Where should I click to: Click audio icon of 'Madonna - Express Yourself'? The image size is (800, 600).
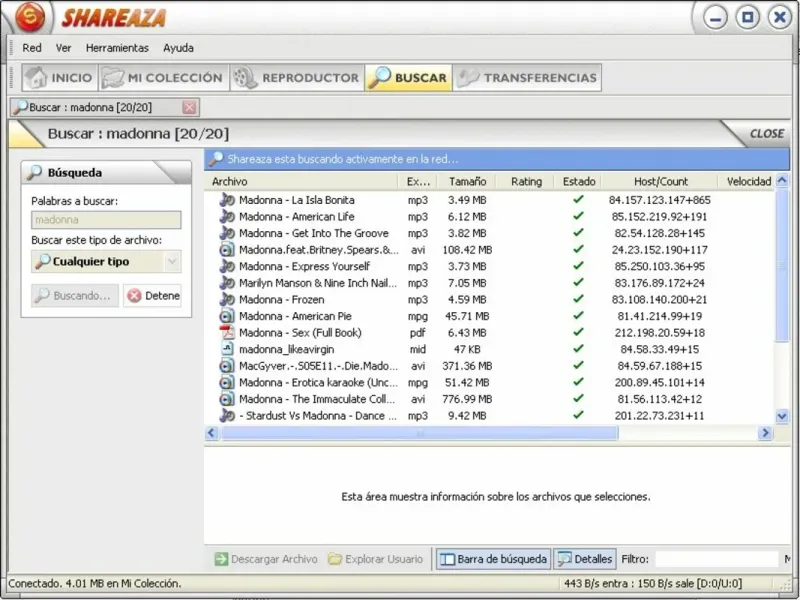(227, 266)
